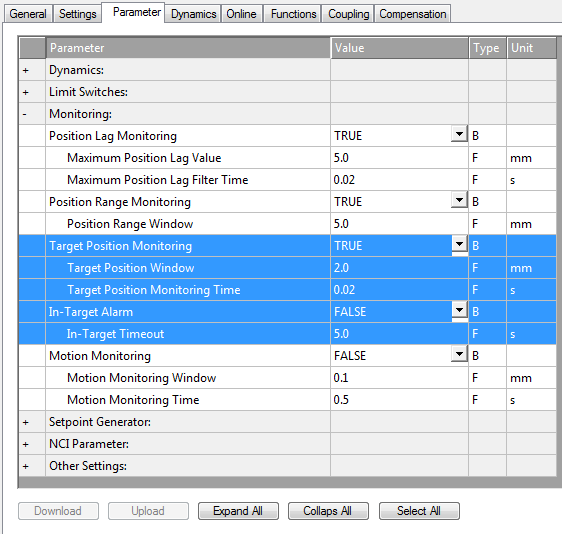Edit Target Position Monitoring Time value

click(x=399, y=290)
